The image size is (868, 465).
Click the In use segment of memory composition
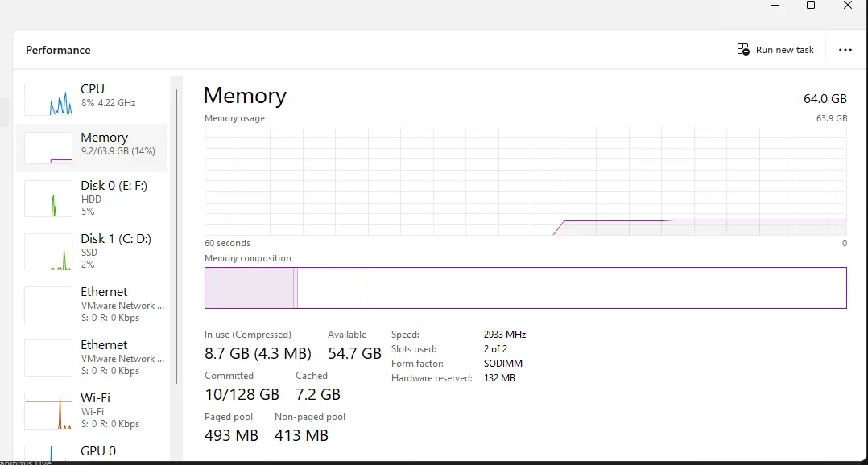[249, 288]
